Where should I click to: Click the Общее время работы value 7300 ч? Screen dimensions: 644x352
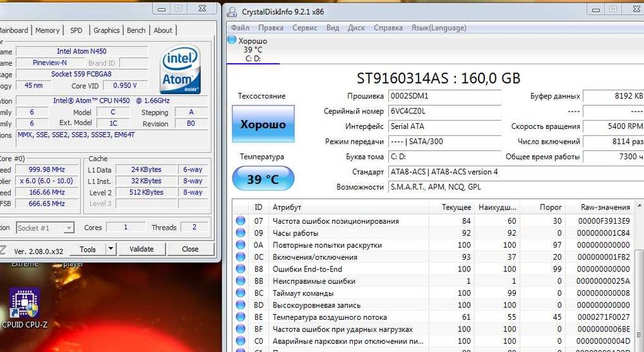coord(614,157)
